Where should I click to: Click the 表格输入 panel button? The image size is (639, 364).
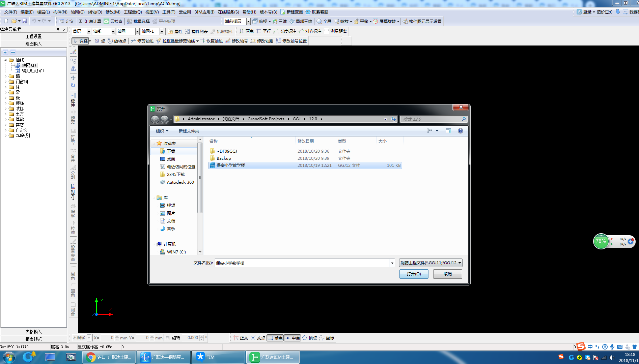coord(33,332)
